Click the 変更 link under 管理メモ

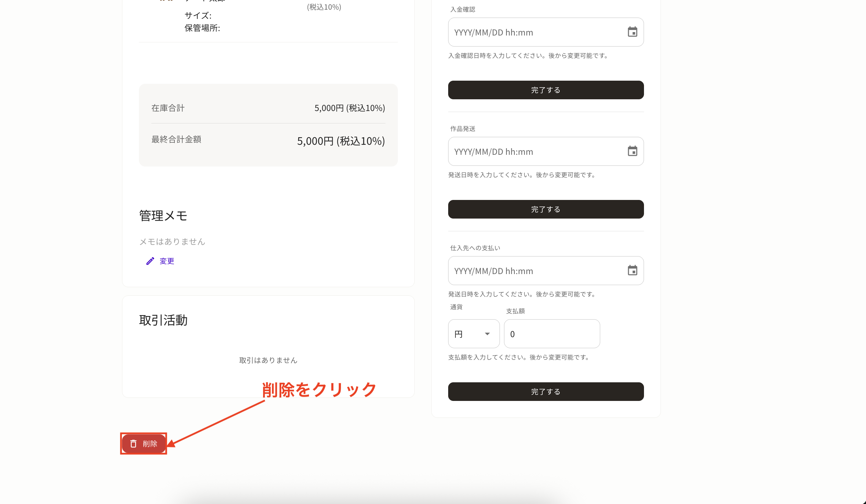[x=167, y=261]
